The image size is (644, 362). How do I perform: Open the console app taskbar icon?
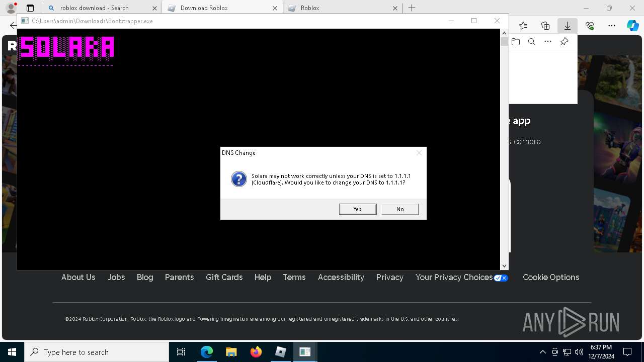(x=305, y=352)
